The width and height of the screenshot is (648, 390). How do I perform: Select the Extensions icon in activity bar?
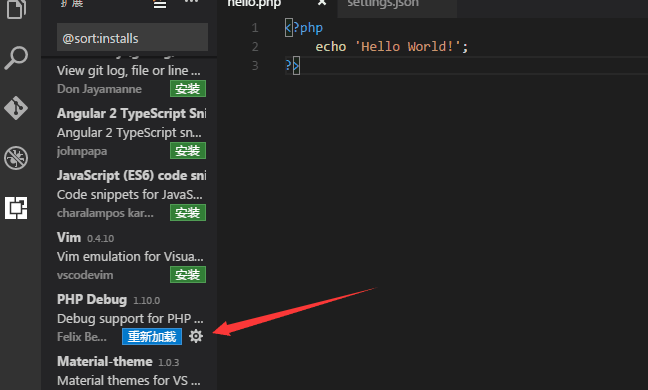point(16,207)
